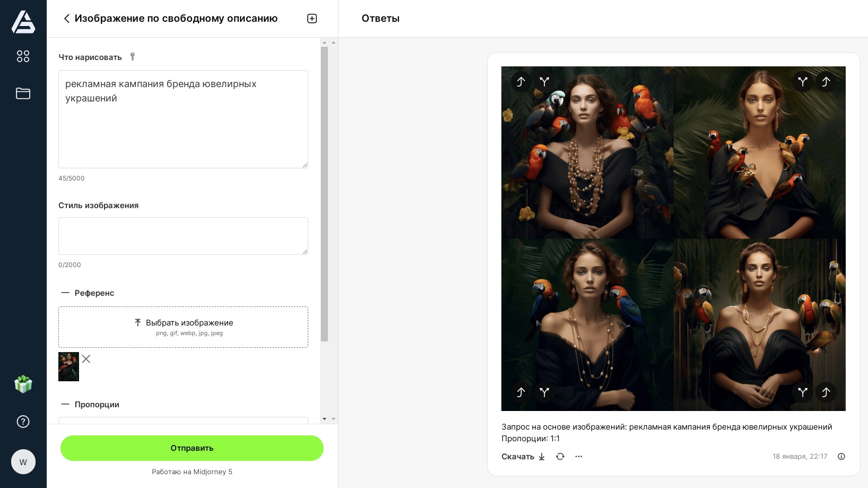Focus the Стиль изображения text field
The height and width of the screenshot is (488, 868).
tap(183, 236)
